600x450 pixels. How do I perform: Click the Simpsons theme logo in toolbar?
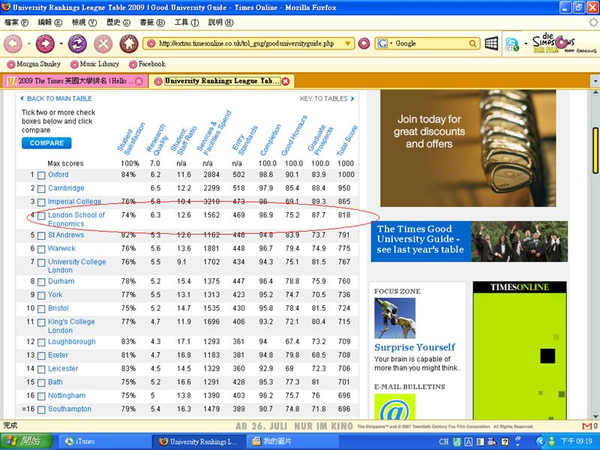click(x=564, y=43)
